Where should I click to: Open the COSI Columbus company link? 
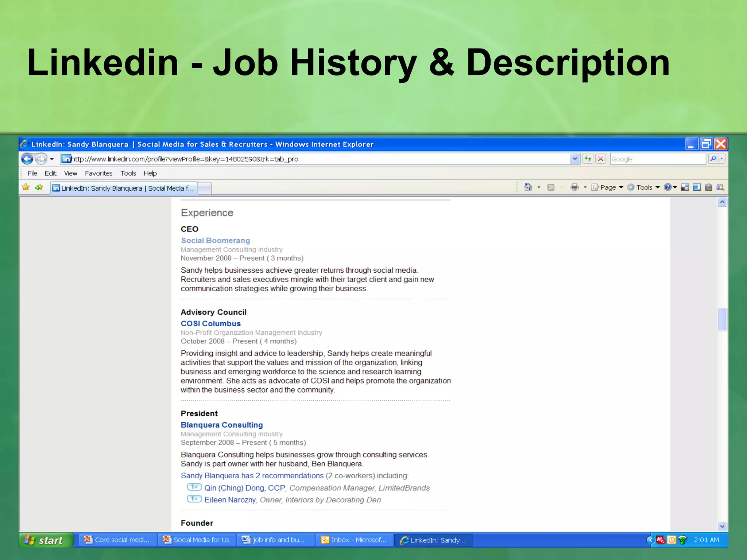tap(211, 324)
